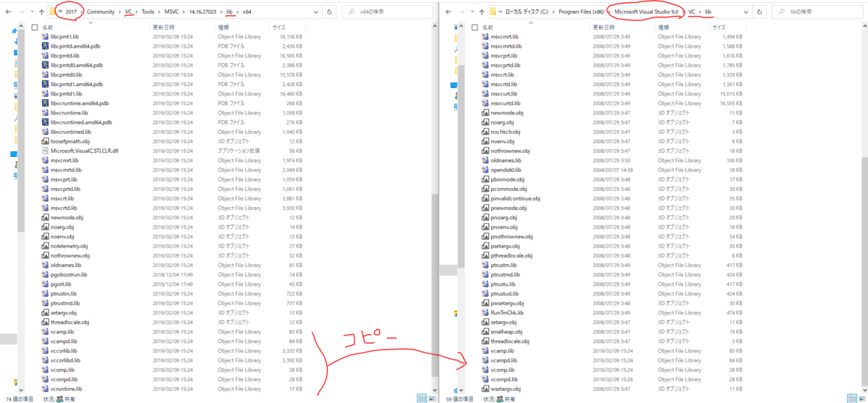Select the libcpmt1.lib file icon

[45, 36]
